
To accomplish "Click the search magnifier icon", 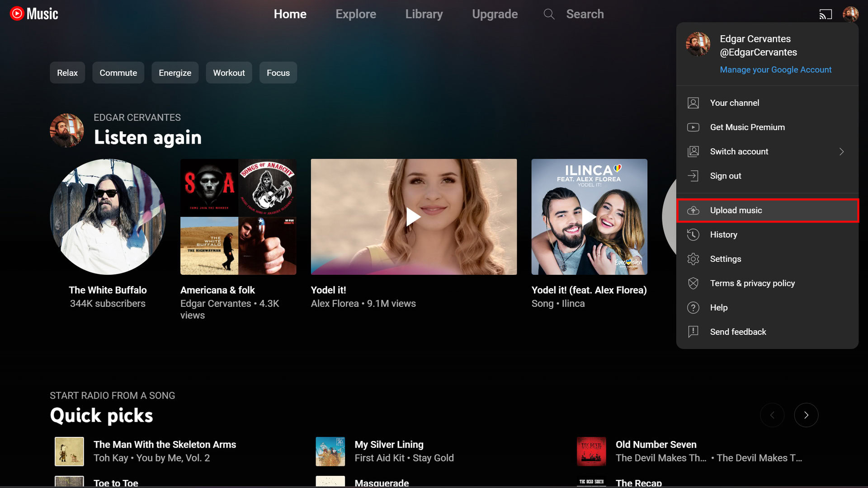I will [x=549, y=14].
